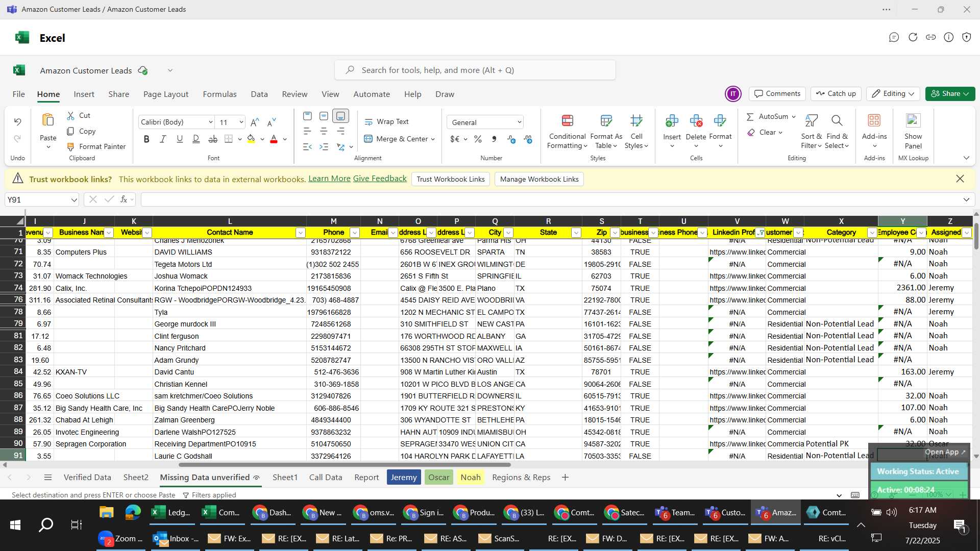Dismiss the trust links warning bar
Image resolution: width=980 pixels, height=551 pixels.
[960, 179]
